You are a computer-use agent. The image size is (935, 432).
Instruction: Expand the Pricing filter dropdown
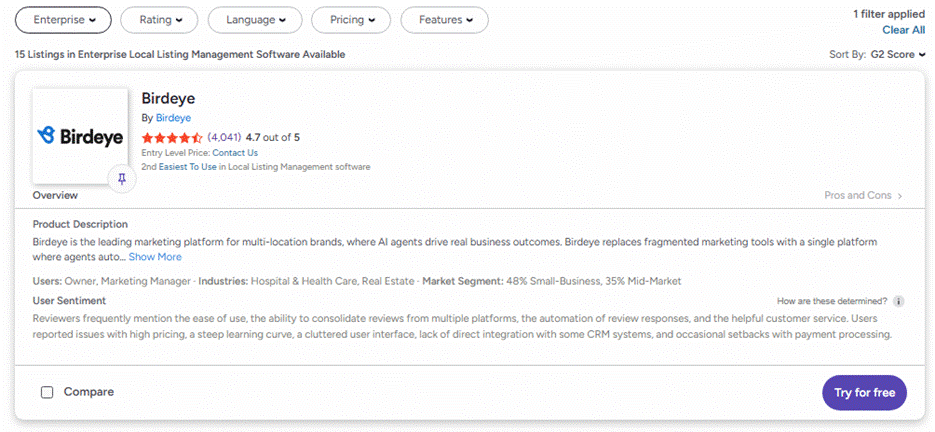[351, 20]
